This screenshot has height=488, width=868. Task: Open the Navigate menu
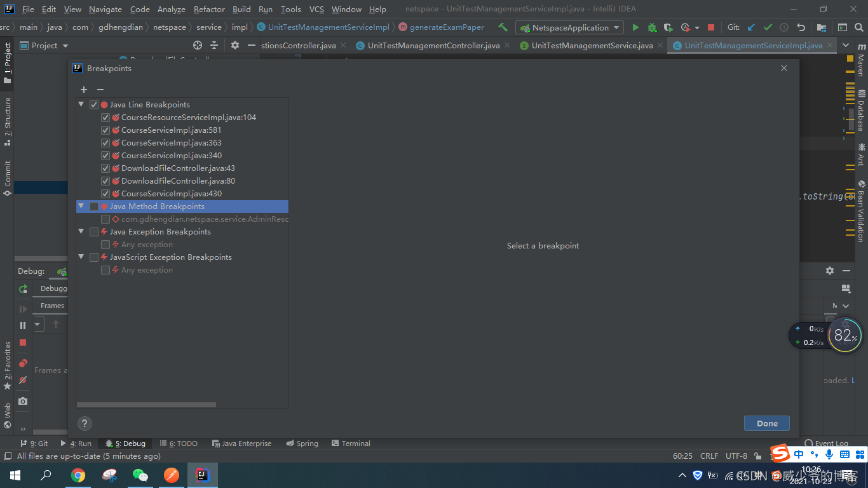tap(105, 9)
